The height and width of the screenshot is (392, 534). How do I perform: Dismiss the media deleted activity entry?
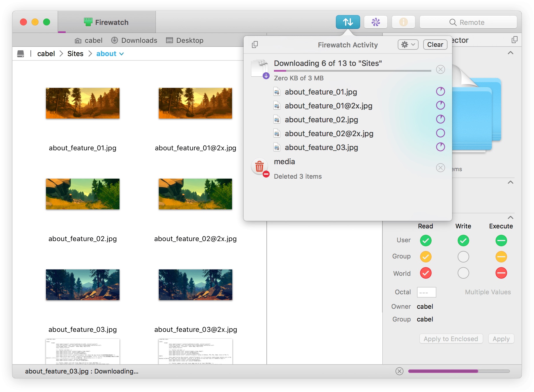pyautogui.click(x=440, y=168)
